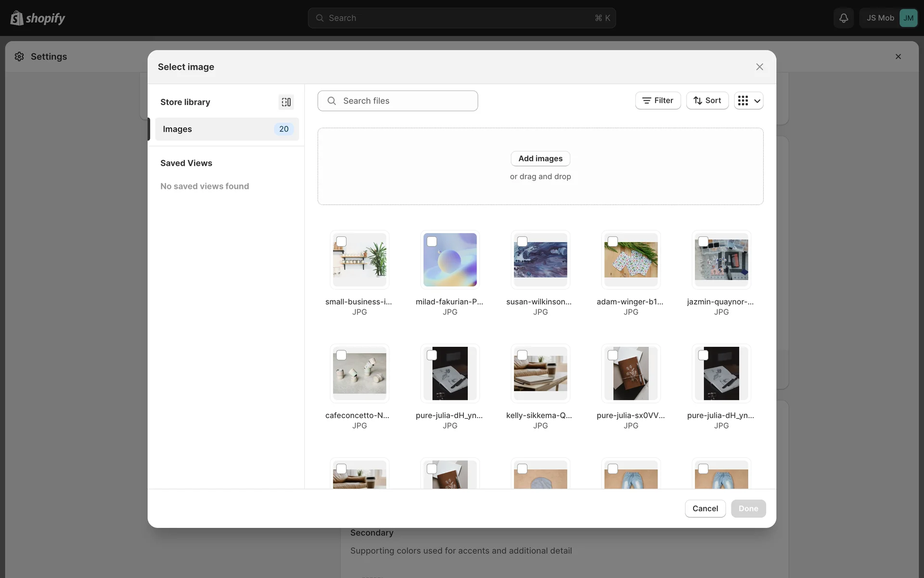This screenshot has width=924, height=578.
Task: Open the Sort options
Action: pyautogui.click(x=707, y=101)
